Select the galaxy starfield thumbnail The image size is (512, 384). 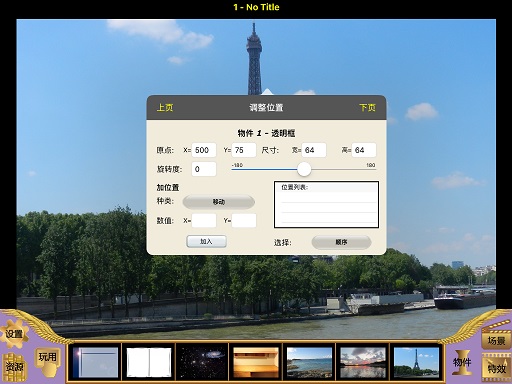coord(202,362)
